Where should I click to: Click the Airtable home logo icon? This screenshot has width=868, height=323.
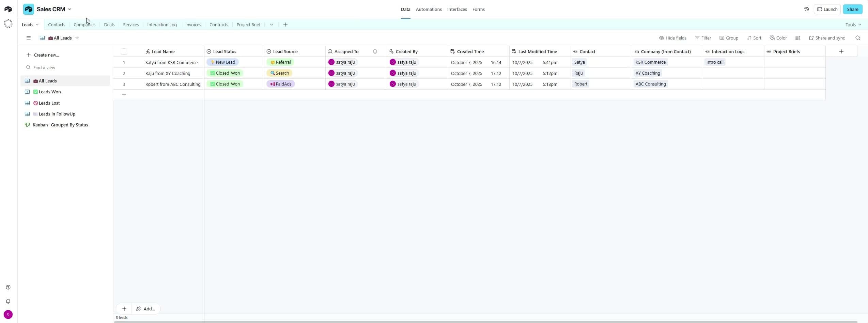click(x=8, y=9)
